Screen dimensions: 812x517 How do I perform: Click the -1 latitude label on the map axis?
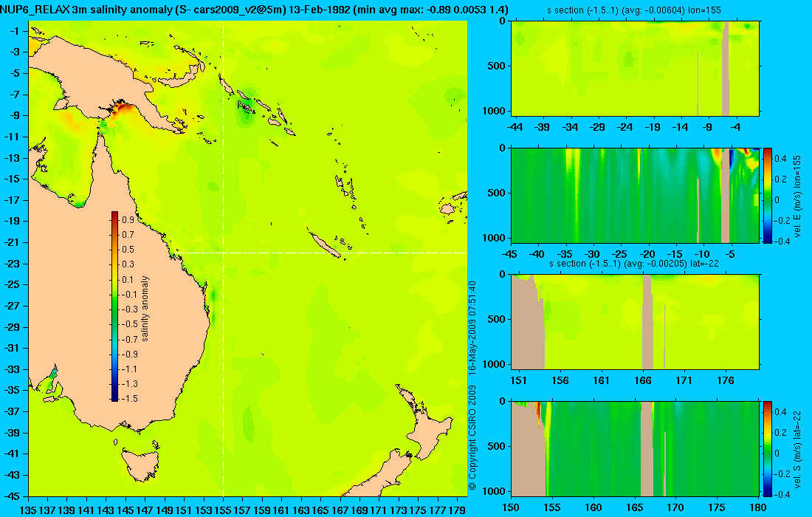point(15,31)
